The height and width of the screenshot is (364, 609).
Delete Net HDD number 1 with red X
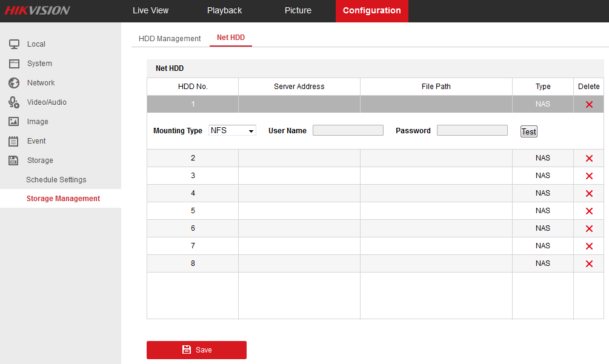(588, 104)
